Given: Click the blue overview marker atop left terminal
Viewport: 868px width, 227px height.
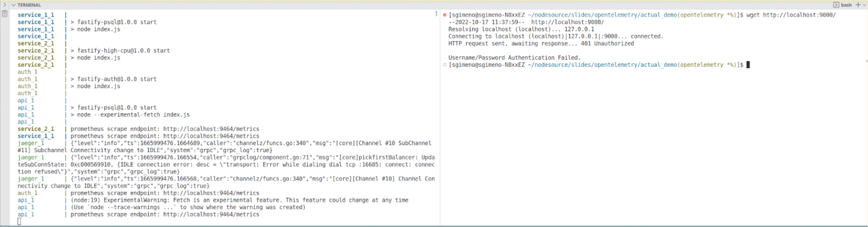Looking at the screenshot, I should click(436, 14).
